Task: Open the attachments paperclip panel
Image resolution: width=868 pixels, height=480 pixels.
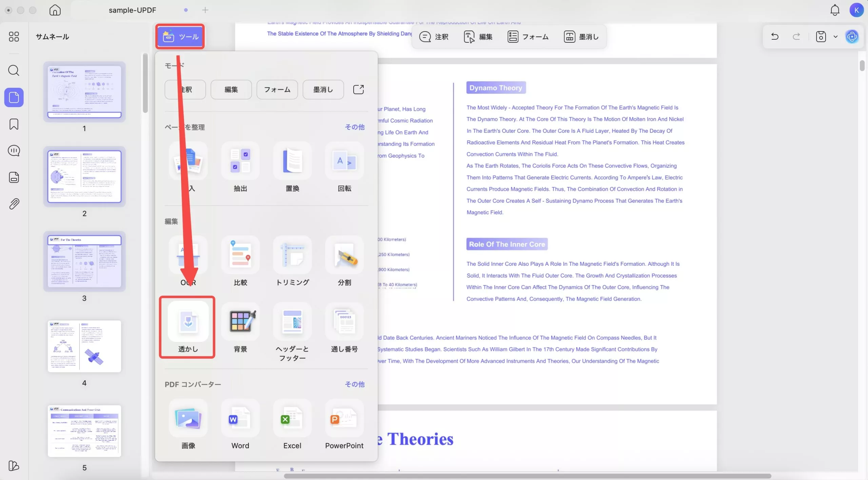Action: pyautogui.click(x=14, y=204)
